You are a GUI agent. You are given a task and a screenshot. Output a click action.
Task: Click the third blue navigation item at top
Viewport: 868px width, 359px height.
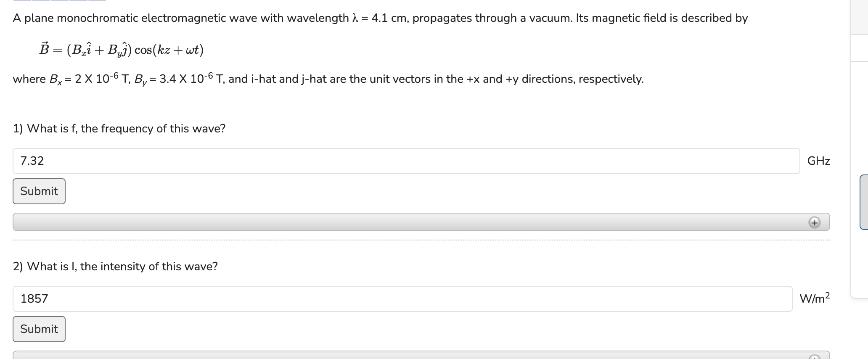pos(60,1)
